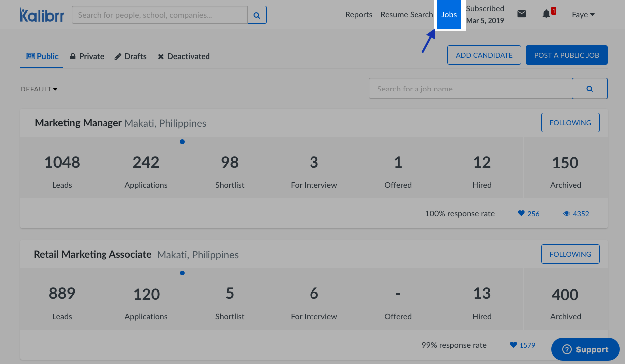Toggle Following on Marketing Manager job

click(570, 123)
